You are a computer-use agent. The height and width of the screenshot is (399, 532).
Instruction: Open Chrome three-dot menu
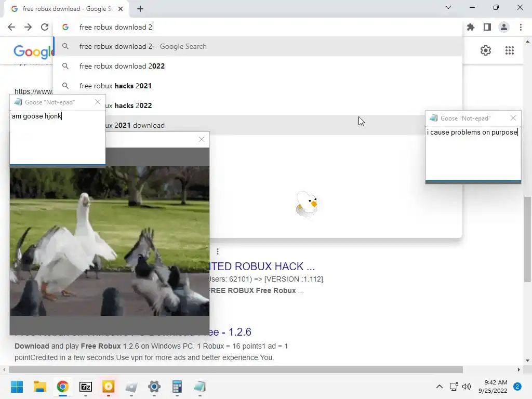pos(521,27)
